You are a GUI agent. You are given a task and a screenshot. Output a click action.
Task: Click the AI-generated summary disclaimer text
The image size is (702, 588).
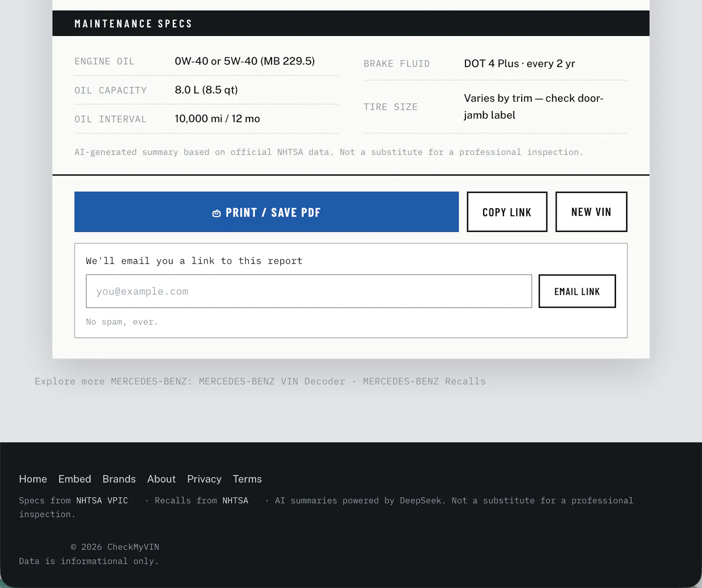329,152
